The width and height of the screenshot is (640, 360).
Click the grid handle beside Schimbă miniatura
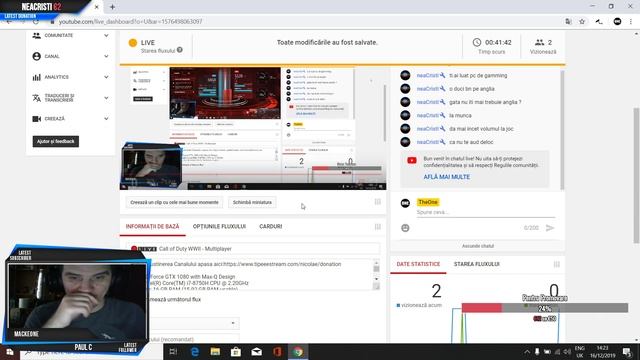(x=378, y=202)
